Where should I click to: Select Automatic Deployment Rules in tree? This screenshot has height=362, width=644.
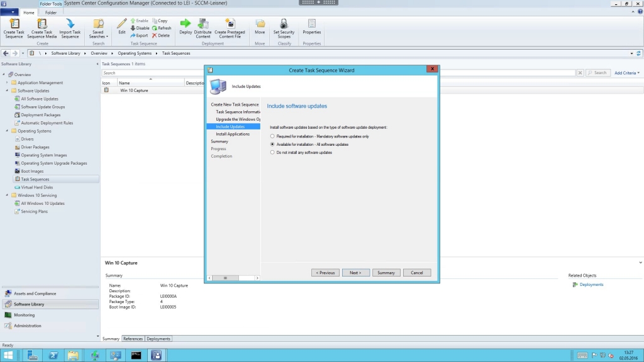coord(47,123)
